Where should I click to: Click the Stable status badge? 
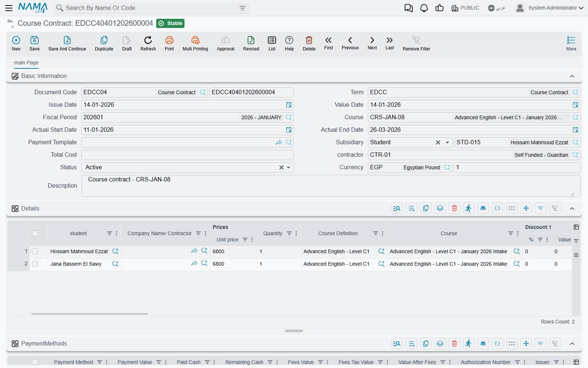[171, 23]
